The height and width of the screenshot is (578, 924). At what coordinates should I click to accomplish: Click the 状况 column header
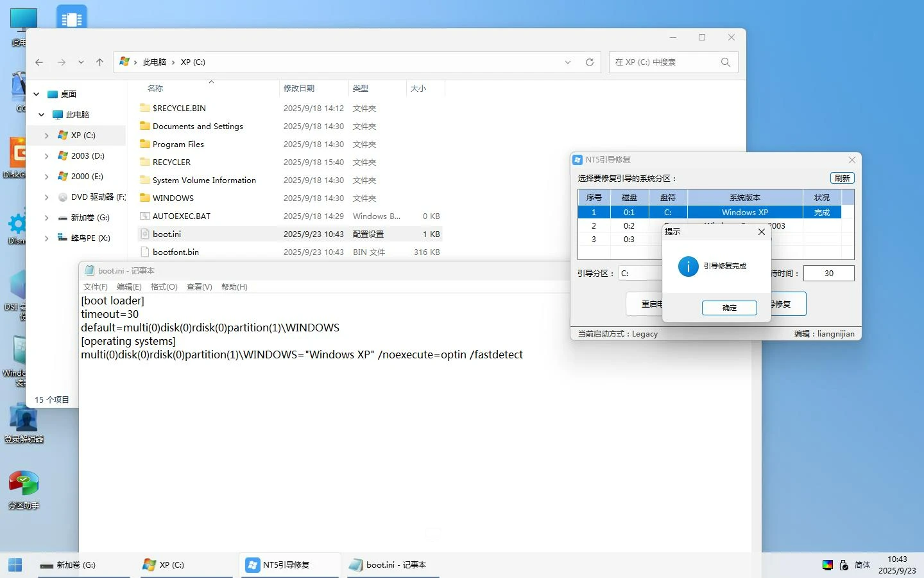[822, 198]
